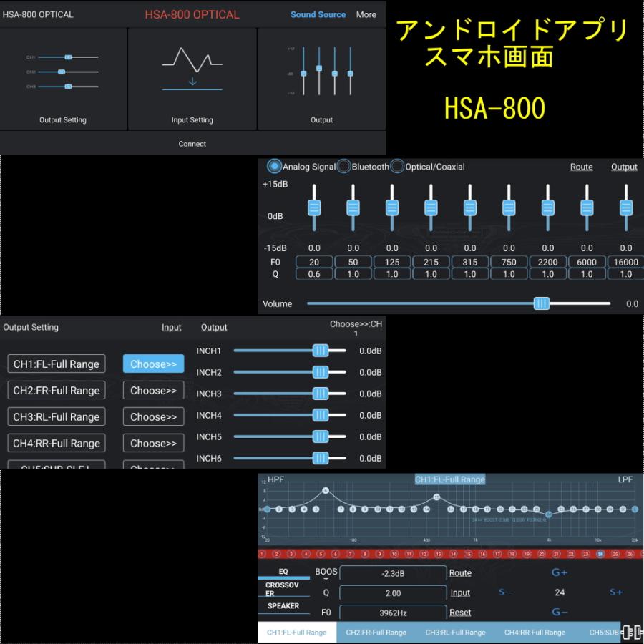The width and height of the screenshot is (644, 644).
Task: Click the link icon beside CH5:SUB tab
Action: coord(632,633)
